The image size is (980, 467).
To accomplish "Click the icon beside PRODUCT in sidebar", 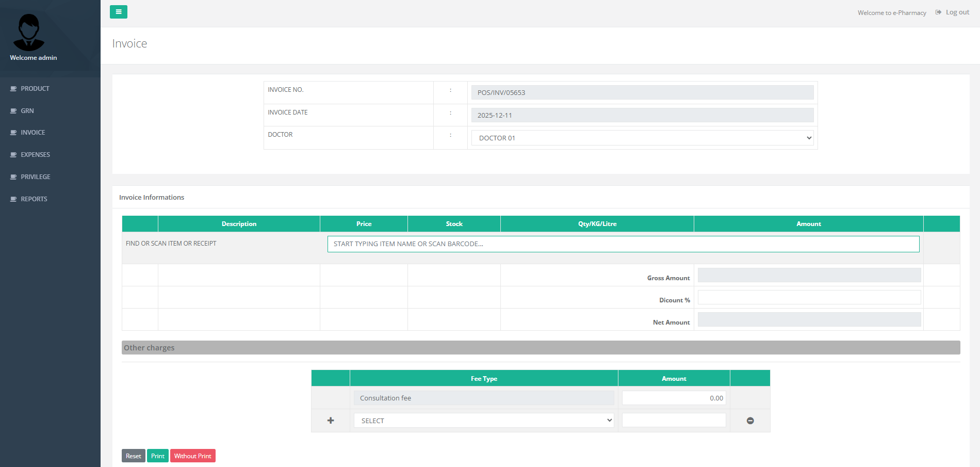I will point(13,88).
